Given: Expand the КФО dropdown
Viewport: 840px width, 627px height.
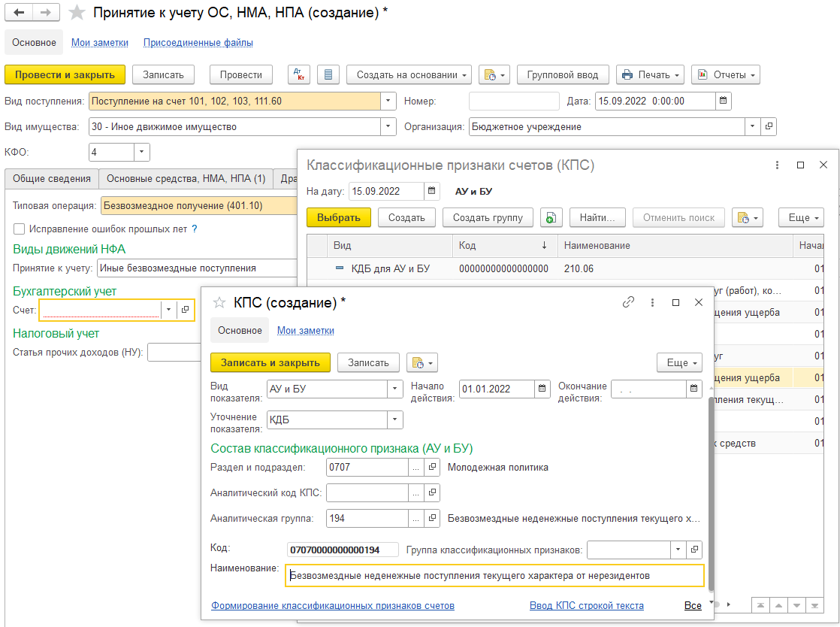Looking at the screenshot, I should (x=141, y=152).
